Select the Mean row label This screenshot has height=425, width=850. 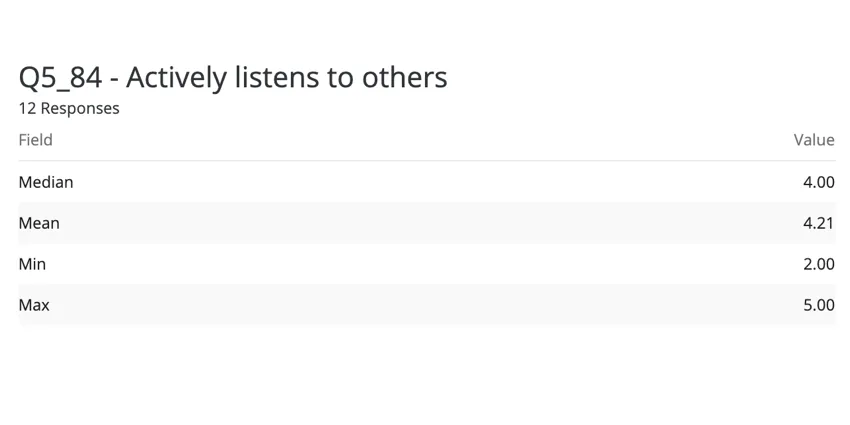tap(39, 223)
